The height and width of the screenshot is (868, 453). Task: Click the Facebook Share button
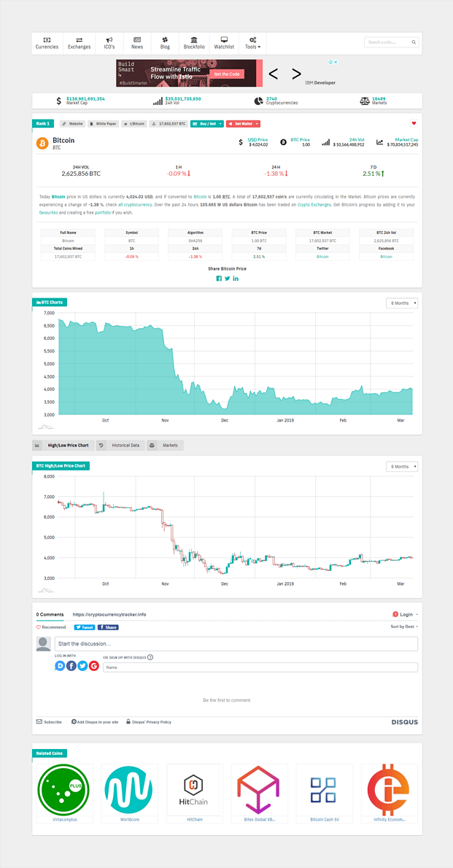click(x=108, y=627)
